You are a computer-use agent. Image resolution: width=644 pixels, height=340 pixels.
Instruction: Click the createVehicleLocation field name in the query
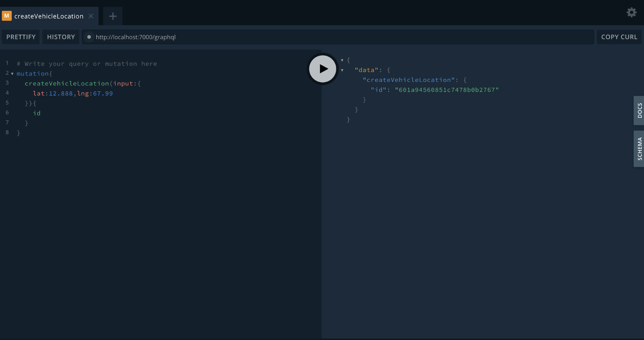tap(66, 83)
